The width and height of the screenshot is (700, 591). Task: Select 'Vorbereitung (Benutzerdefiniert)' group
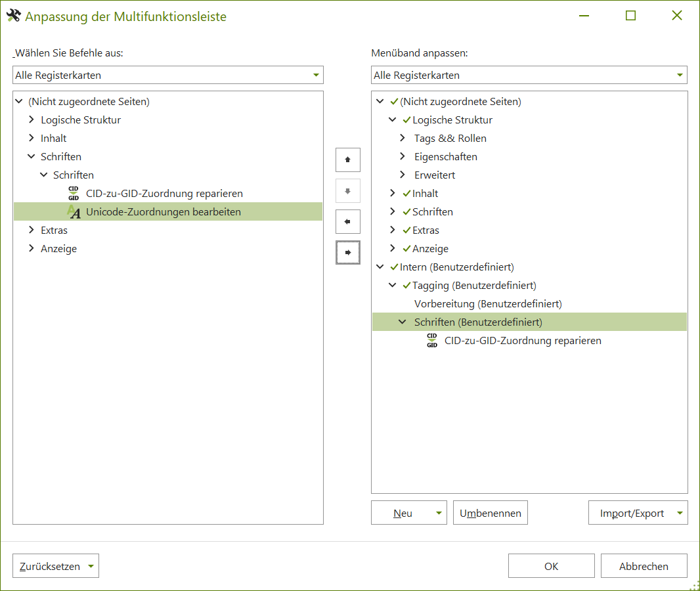[488, 304]
